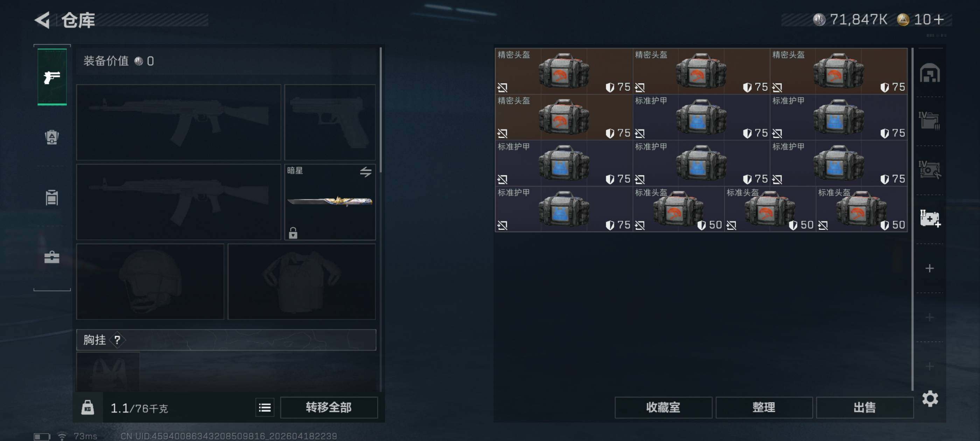Open the level IV medical storage box icon
Viewport: 980px width, 441px height.
pos(930,219)
